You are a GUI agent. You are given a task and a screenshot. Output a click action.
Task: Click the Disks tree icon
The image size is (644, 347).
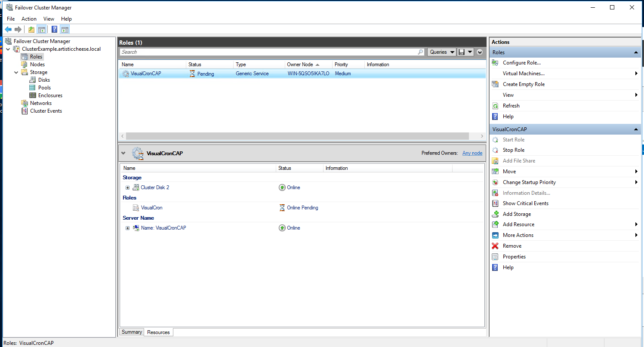coord(33,80)
